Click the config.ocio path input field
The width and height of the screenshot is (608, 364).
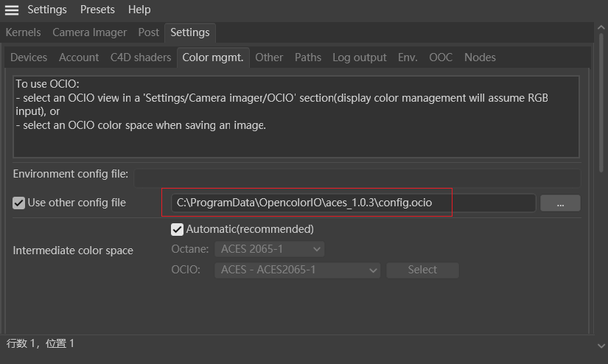pos(353,203)
